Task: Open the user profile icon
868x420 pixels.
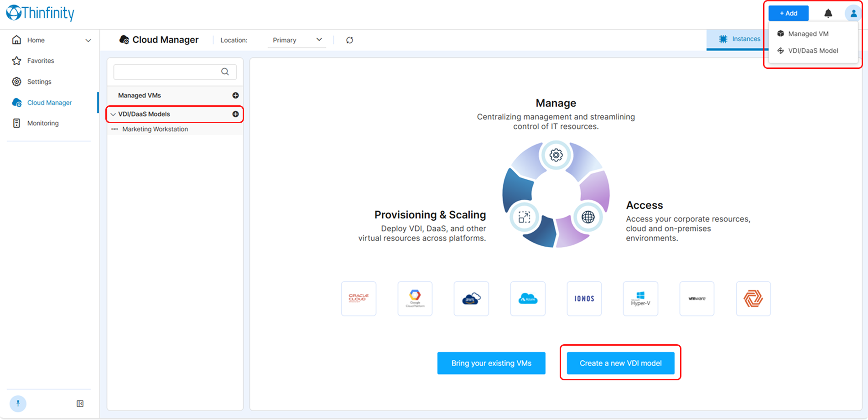Action: pyautogui.click(x=853, y=14)
